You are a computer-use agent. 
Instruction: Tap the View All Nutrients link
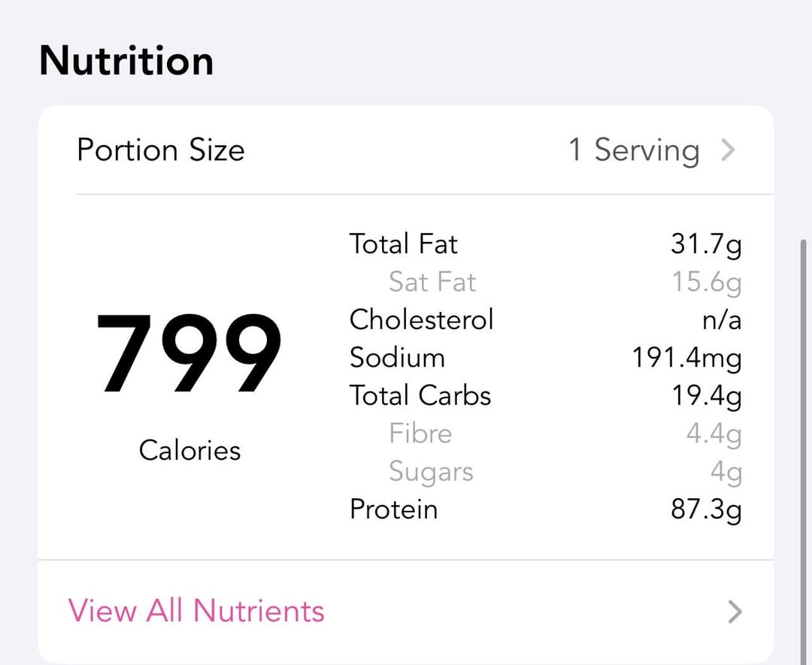(196, 611)
